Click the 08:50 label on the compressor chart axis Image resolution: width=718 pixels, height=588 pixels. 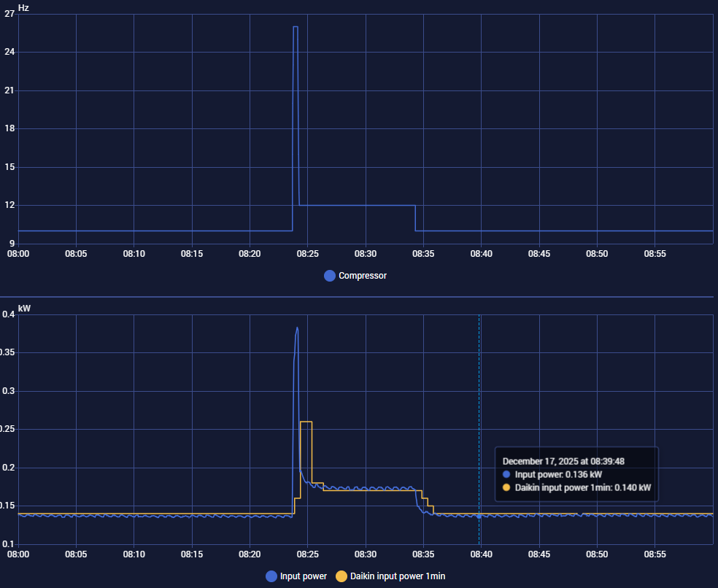(x=597, y=254)
